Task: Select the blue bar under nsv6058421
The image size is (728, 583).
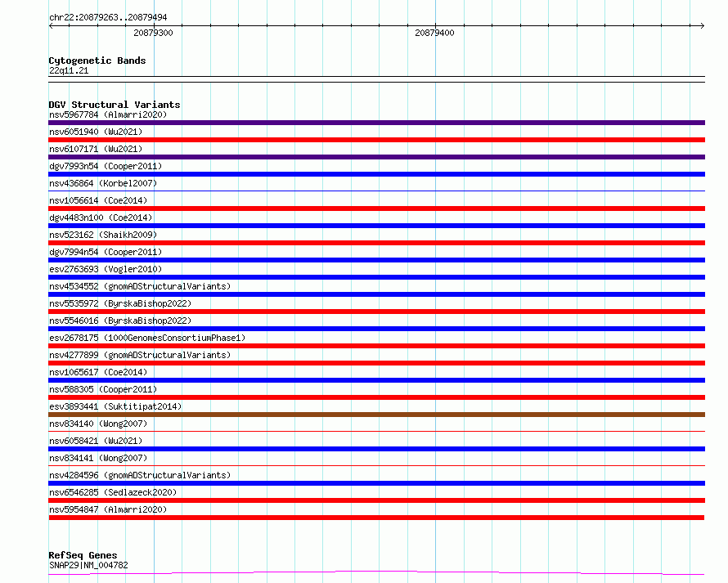Action: (376, 449)
